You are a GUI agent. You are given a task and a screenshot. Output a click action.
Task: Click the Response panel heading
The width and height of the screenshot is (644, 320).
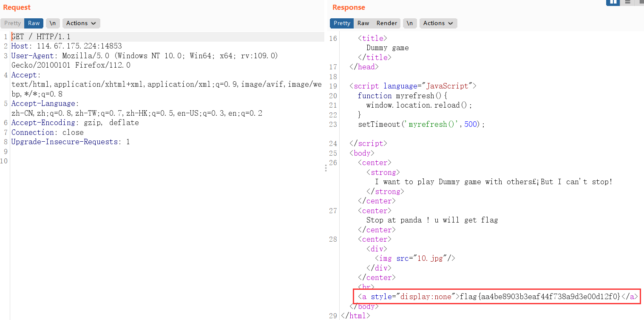point(349,7)
